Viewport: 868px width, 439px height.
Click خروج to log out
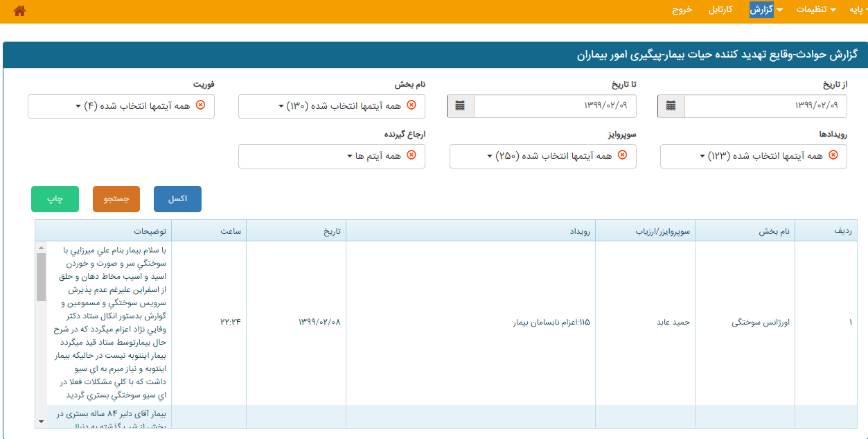tap(682, 10)
